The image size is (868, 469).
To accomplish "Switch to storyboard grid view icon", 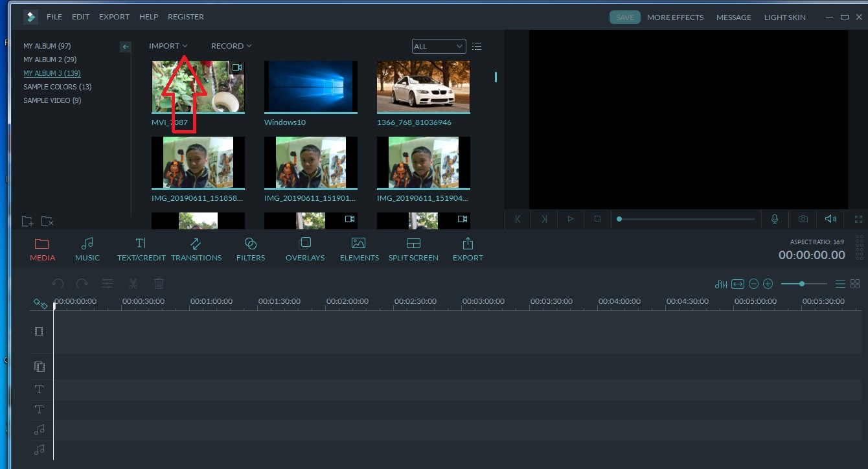I will tap(855, 284).
